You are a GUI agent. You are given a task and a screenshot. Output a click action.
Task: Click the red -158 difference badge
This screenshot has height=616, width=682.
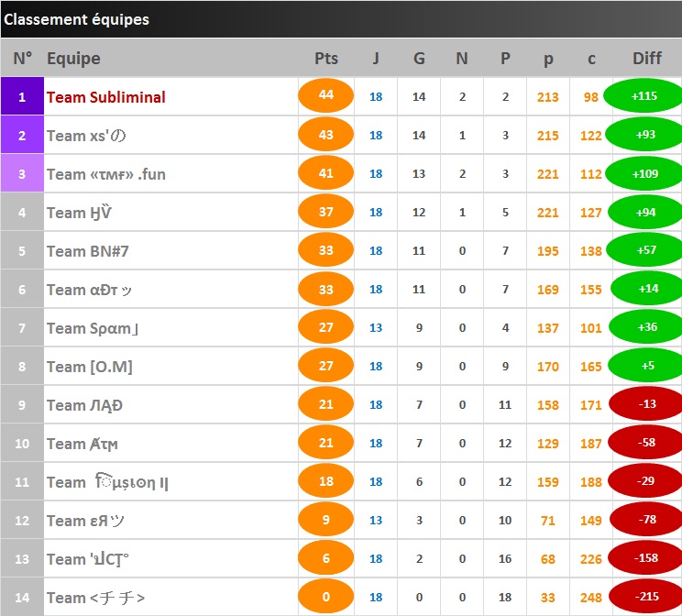point(645,557)
